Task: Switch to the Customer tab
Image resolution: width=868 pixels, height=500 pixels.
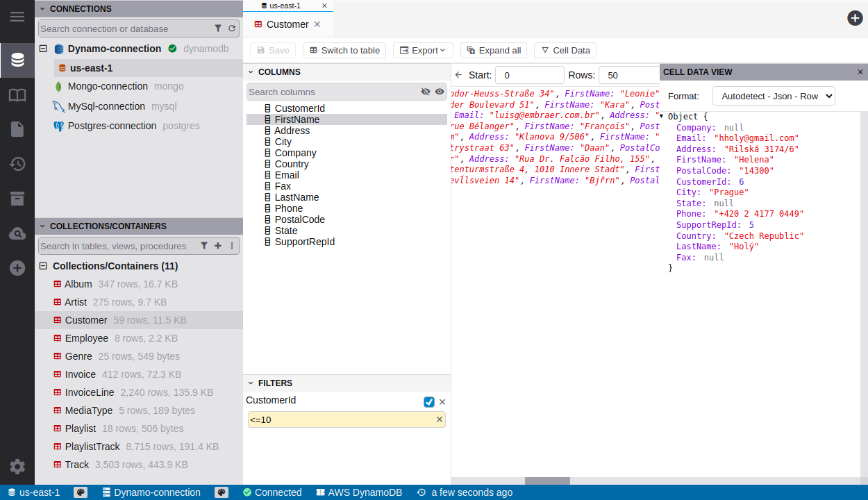Action: (x=287, y=24)
